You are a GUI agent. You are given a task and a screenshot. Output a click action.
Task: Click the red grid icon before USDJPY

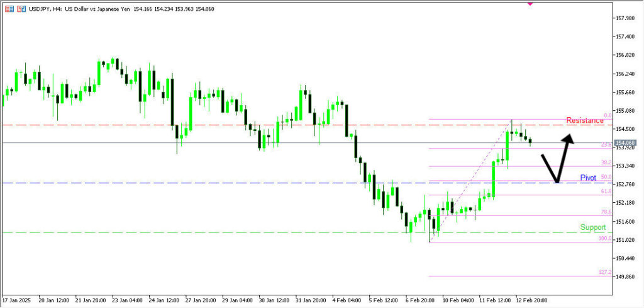[x=9, y=9]
